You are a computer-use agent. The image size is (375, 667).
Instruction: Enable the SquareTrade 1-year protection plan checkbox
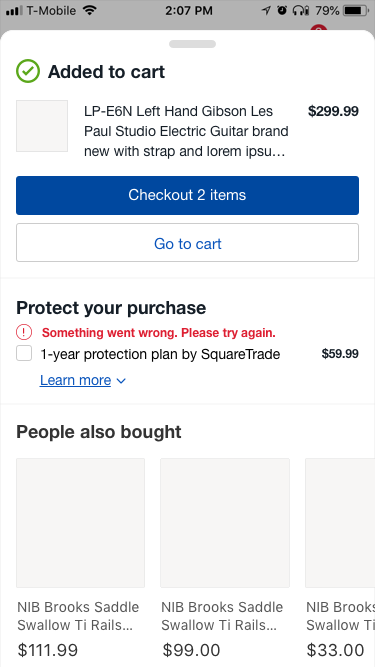[x=24, y=353]
